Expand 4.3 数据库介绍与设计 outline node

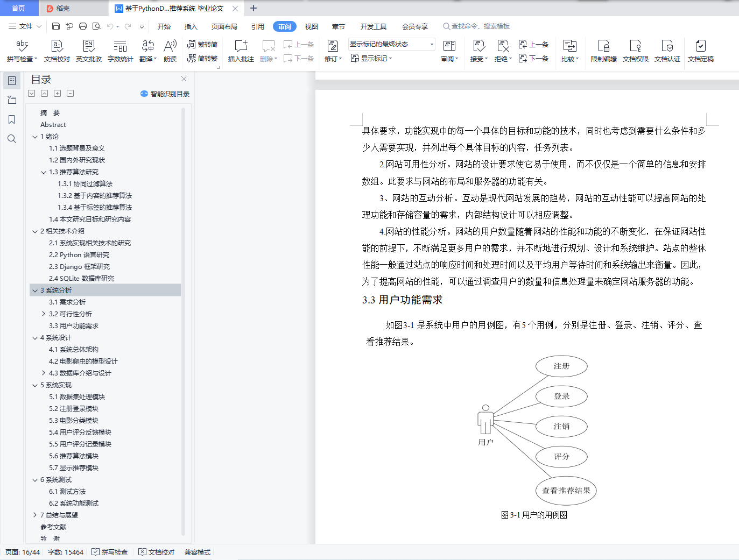(44, 373)
